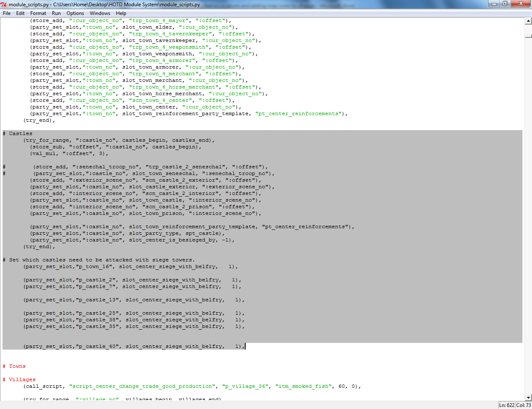Open the Format menu
The height and width of the screenshot is (409, 532).
[38, 13]
